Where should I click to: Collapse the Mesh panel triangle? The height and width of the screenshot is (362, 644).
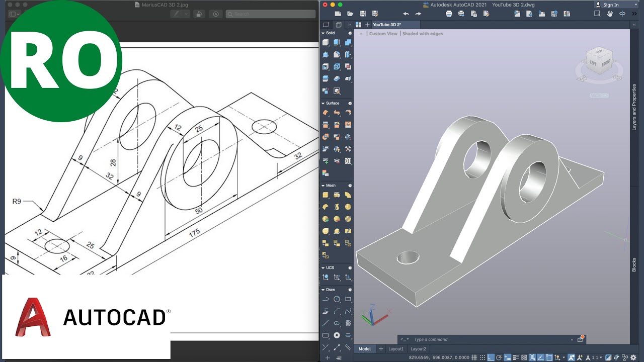(323, 186)
